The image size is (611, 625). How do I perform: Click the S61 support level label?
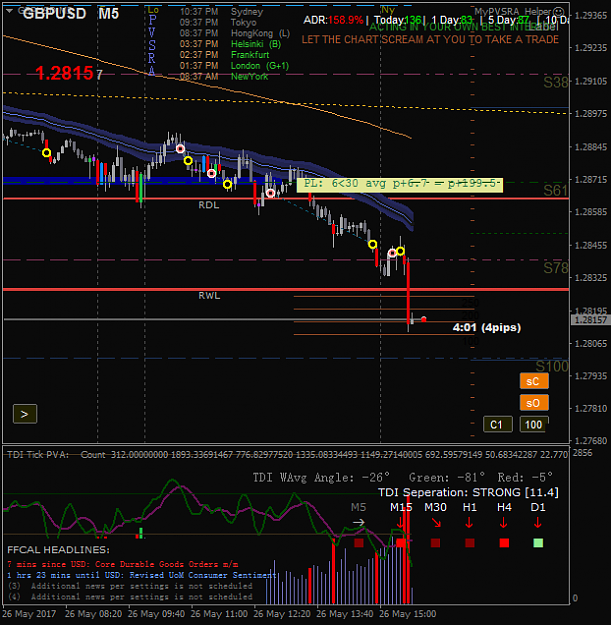point(556,191)
